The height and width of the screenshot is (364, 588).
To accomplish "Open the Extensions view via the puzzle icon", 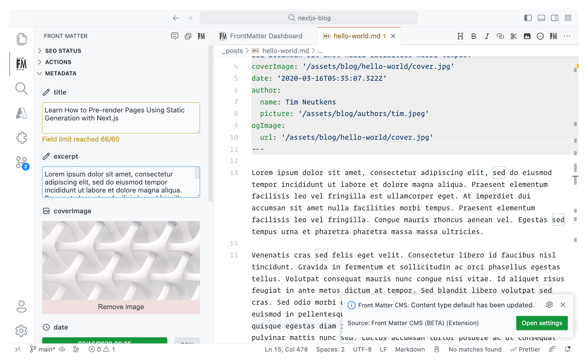I will [21, 138].
